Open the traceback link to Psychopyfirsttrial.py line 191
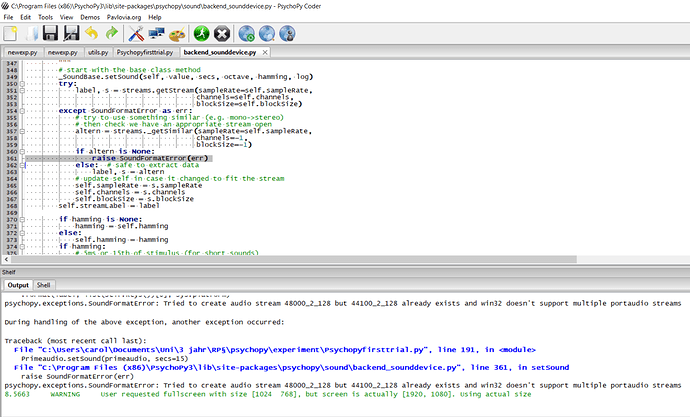This screenshot has height=417, width=690. (275, 350)
